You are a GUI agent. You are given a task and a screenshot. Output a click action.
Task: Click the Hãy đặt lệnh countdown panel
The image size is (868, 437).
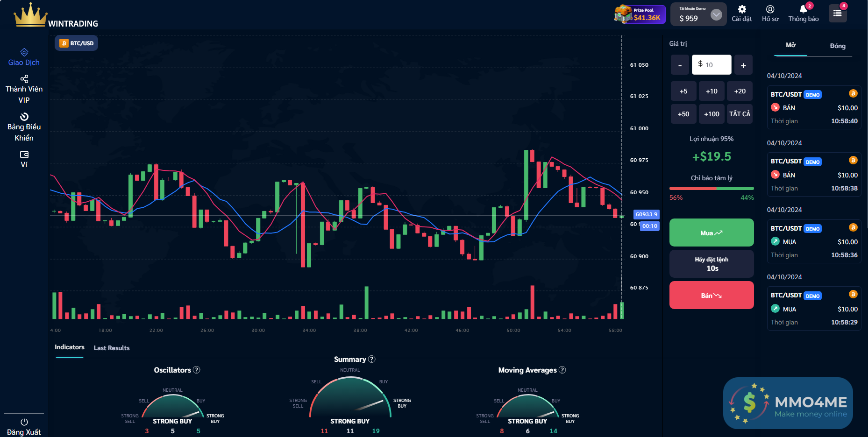(711, 264)
